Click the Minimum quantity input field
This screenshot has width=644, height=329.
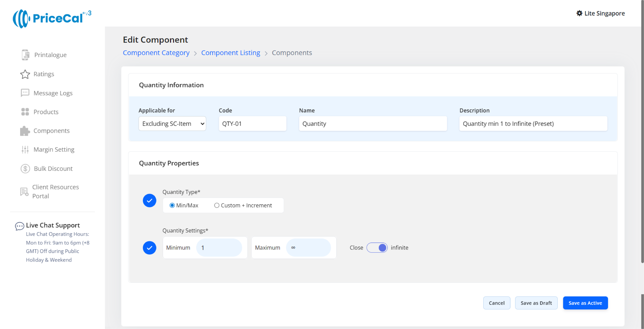click(219, 248)
